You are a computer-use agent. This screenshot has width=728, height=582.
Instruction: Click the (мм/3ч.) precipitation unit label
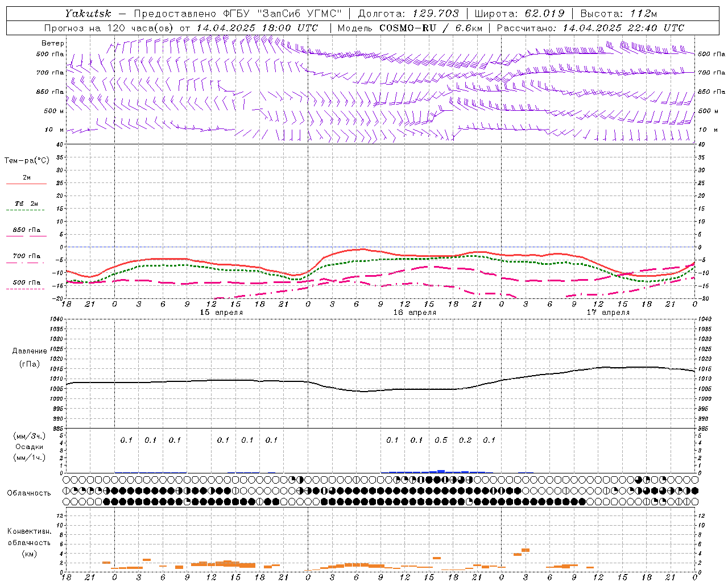(30, 436)
